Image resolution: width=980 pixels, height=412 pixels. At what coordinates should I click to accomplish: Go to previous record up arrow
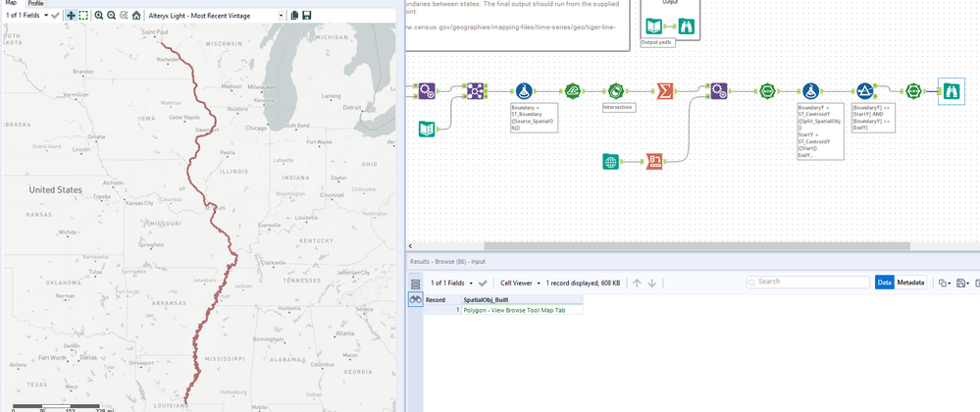pyautogui.click(x=637, y=283)
